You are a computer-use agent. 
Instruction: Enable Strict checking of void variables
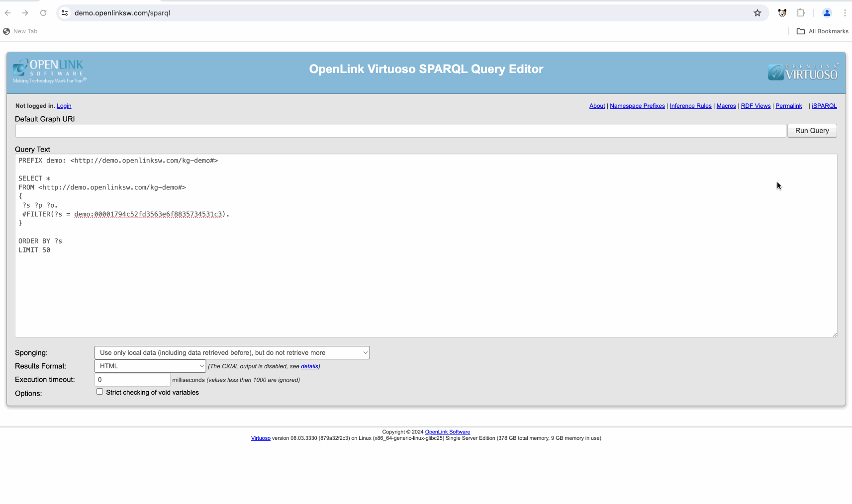click(x=99, y=392)
